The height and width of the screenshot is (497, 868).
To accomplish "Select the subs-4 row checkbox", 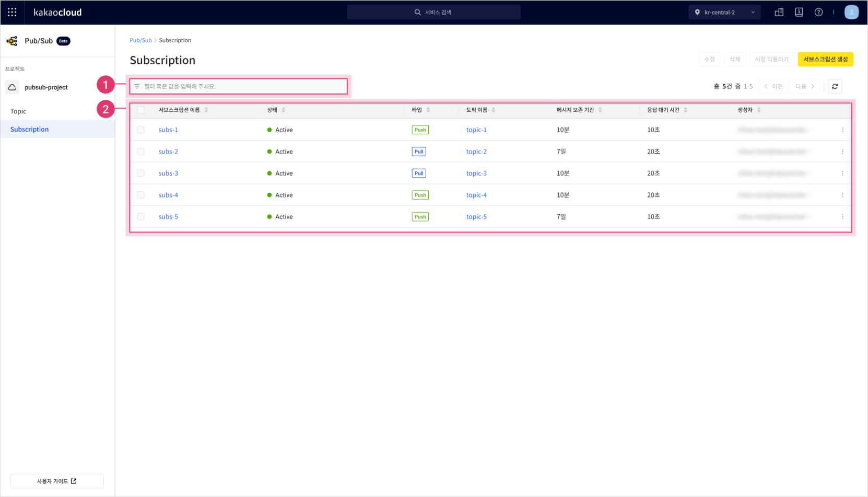I will pyautogui.click(x=140, y=195).
